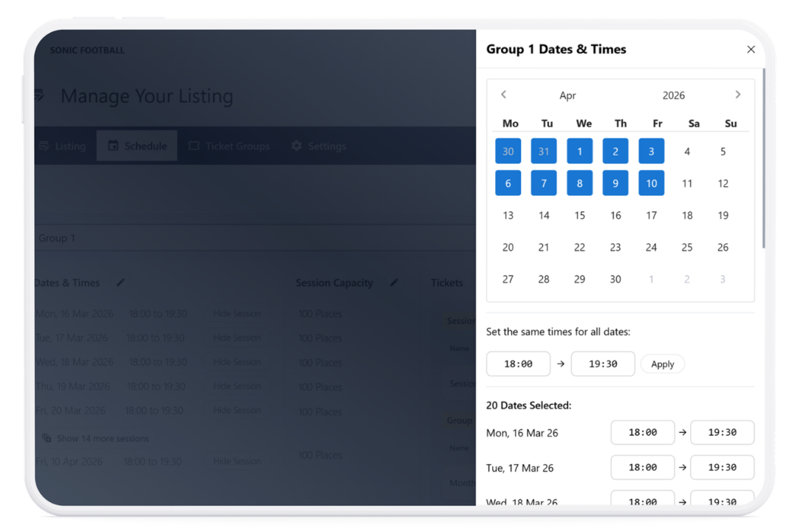This screenshot has height=532, width=798.
Task: Click the pencil icon beside Dates & Times
Action: (x=120, y=282)
